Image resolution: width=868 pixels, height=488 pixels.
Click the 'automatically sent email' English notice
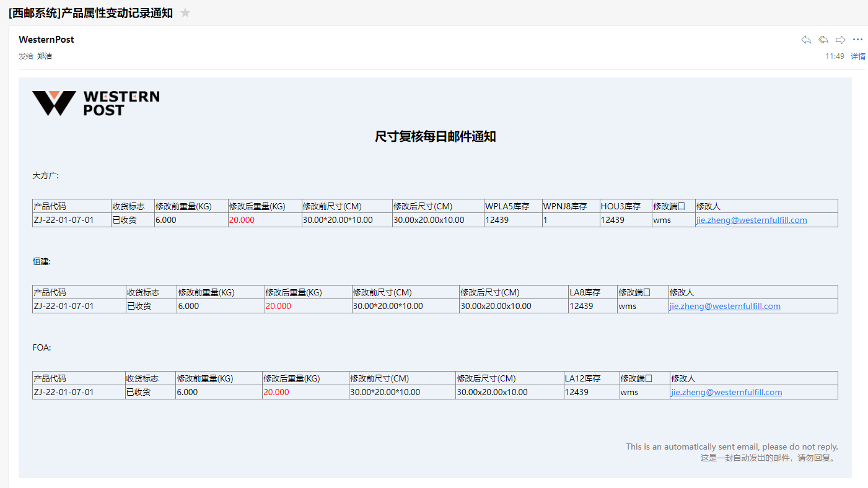(x=732, y=447)
